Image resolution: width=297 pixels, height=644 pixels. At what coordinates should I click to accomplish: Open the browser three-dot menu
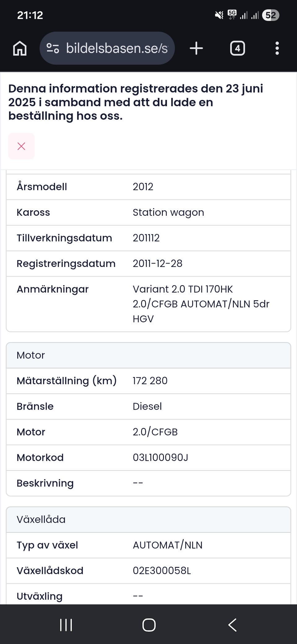coord(277,48)
